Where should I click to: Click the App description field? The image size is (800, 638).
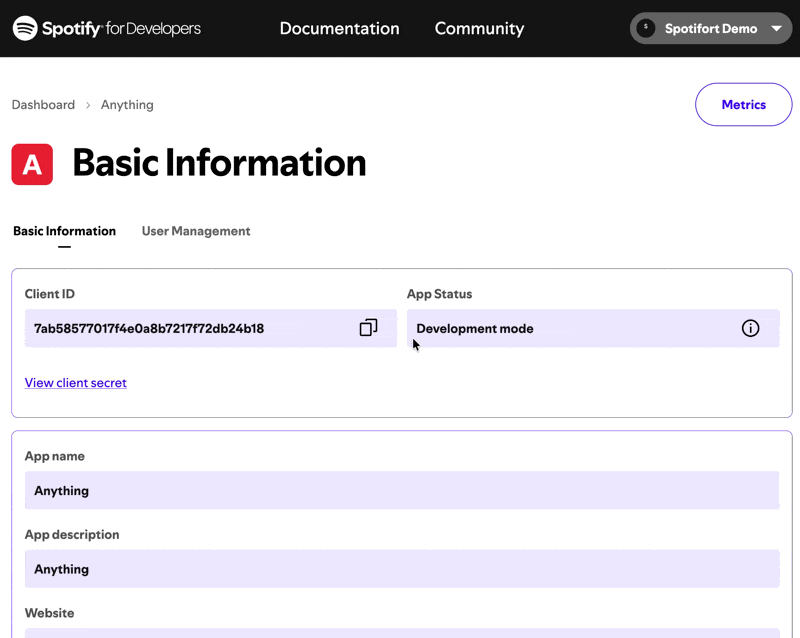point(400,569)
